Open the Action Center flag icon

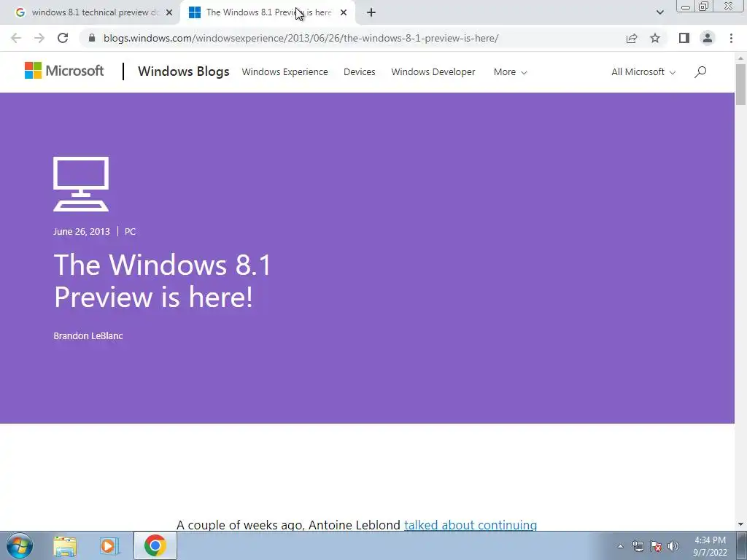pyautogui.click(x=656, y=546)
